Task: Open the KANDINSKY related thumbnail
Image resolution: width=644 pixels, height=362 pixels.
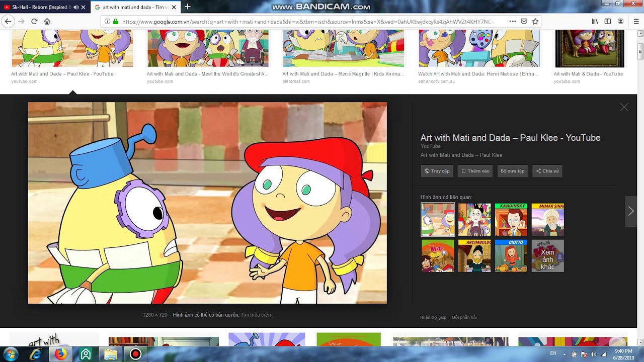Action: tap(511, 220)
